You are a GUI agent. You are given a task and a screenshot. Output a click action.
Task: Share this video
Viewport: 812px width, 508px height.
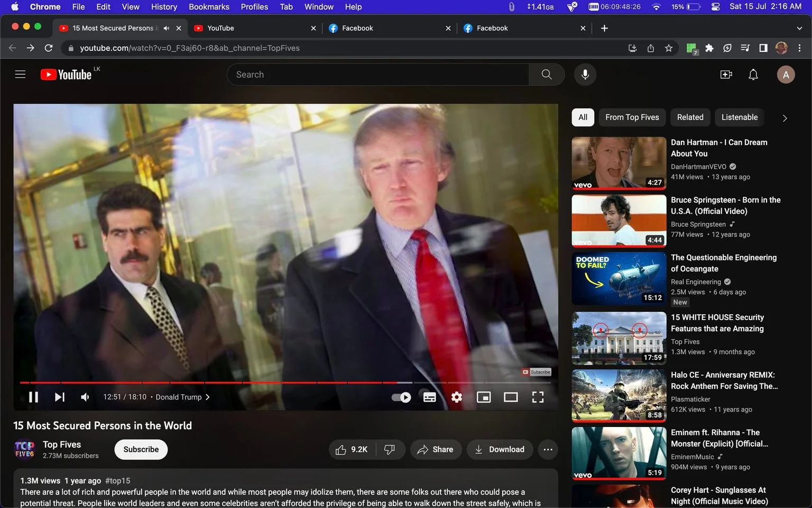436,449
